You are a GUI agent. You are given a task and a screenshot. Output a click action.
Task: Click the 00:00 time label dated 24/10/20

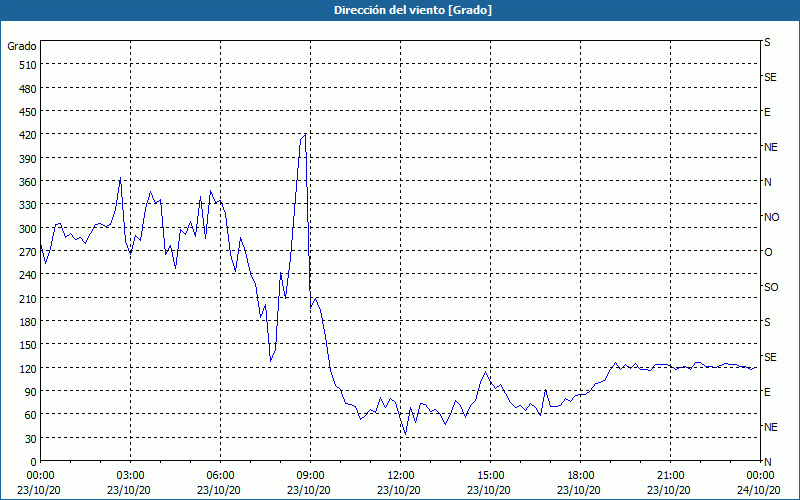point(761,476)
